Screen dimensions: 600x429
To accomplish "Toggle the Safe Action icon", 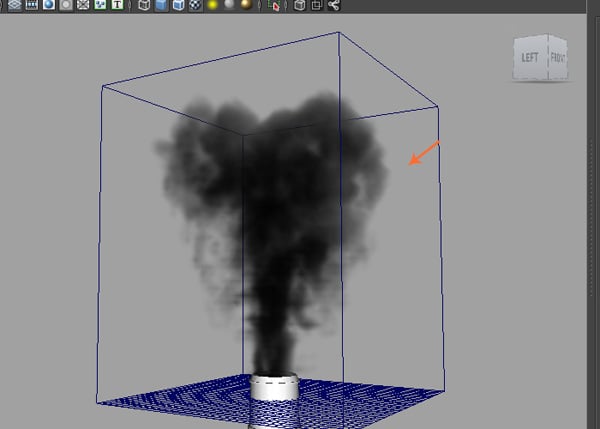I will 100,5.
